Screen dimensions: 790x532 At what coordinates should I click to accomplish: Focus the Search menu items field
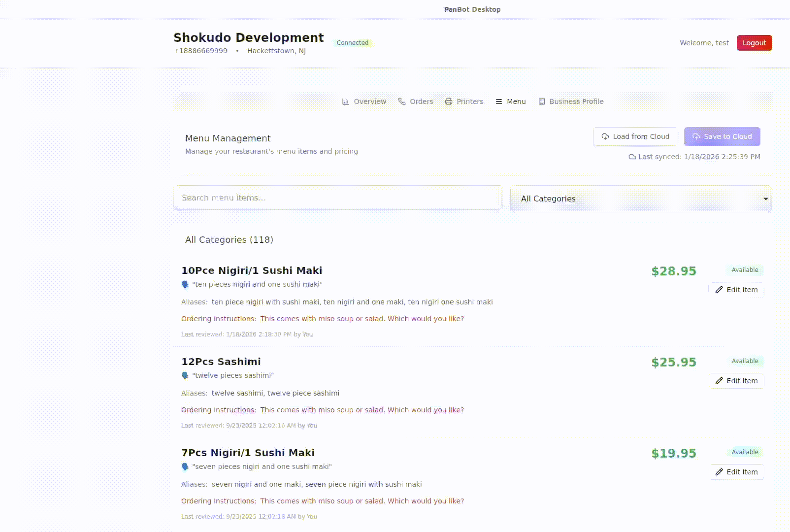337,198
